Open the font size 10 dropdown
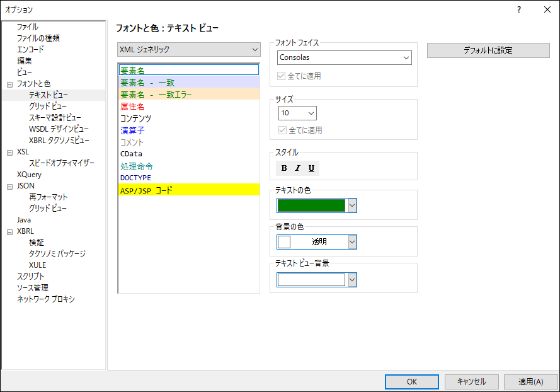Screen dimensions: 560x392 point(297,113)
